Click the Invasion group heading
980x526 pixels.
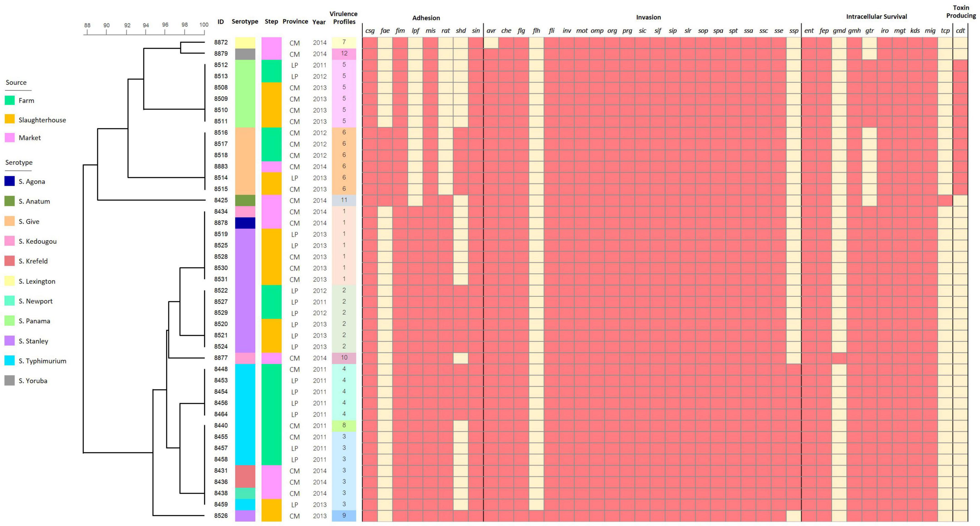coord(648,17)
